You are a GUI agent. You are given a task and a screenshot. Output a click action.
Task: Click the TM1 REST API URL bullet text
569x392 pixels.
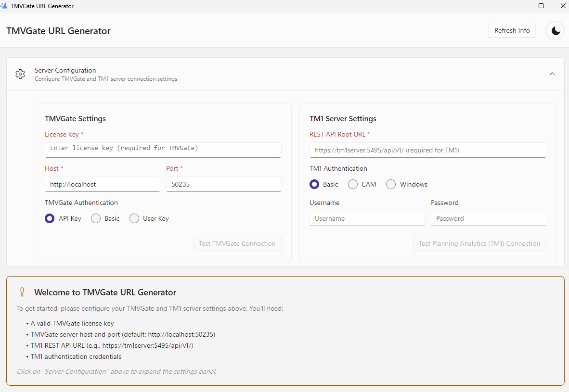pyautogui.click(x=112, y=345)
